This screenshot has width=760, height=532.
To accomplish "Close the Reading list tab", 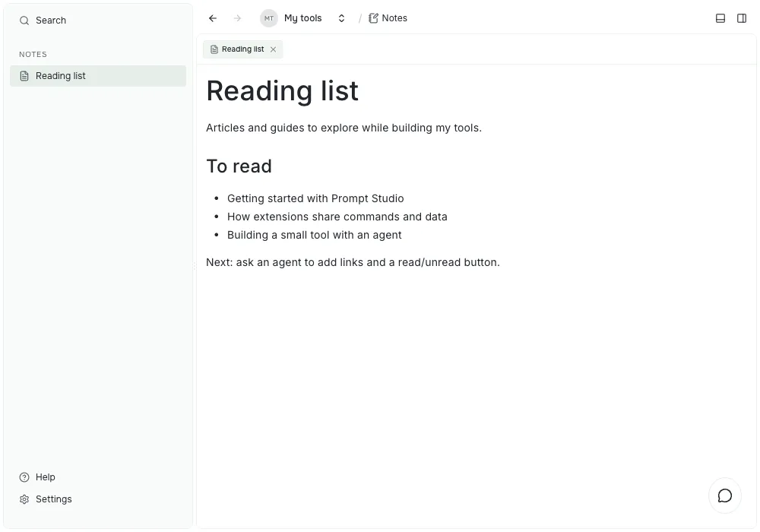I will 274,49.
